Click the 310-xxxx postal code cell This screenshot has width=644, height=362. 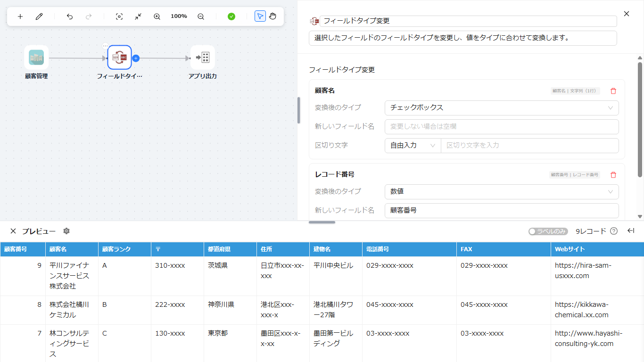pyautogui.click(x=178, y=276)
